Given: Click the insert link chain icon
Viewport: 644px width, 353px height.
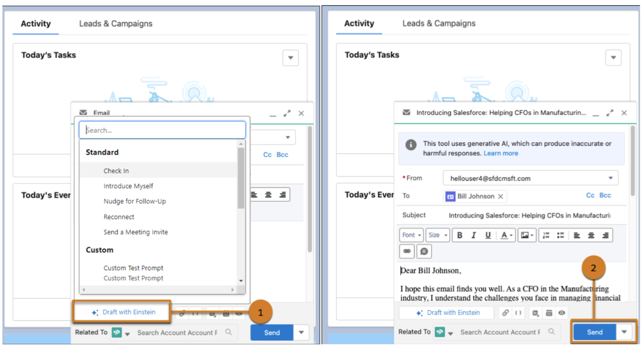Looking at the screenshot, I should pyautogui.click(x=407, y=251).
